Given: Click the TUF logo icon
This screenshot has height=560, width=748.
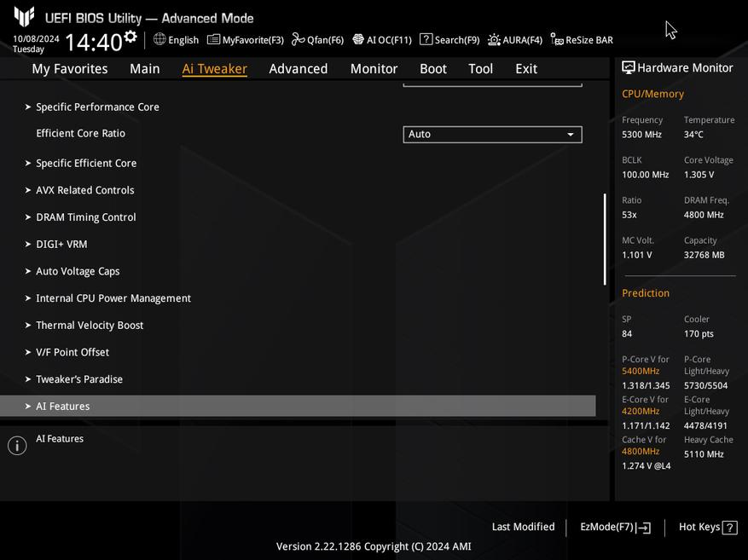Looking at the screenshot, I should [24, 17].
